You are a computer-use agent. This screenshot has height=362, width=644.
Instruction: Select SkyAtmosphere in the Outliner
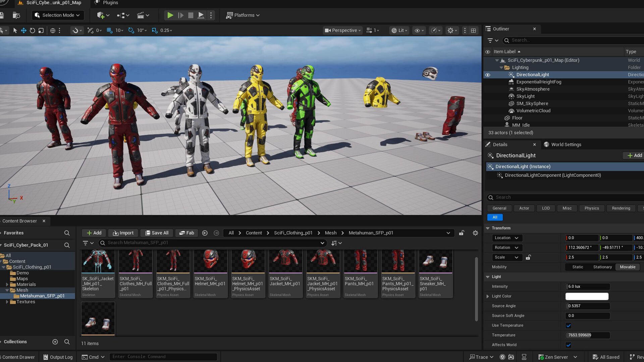click(x=533, y=89)
